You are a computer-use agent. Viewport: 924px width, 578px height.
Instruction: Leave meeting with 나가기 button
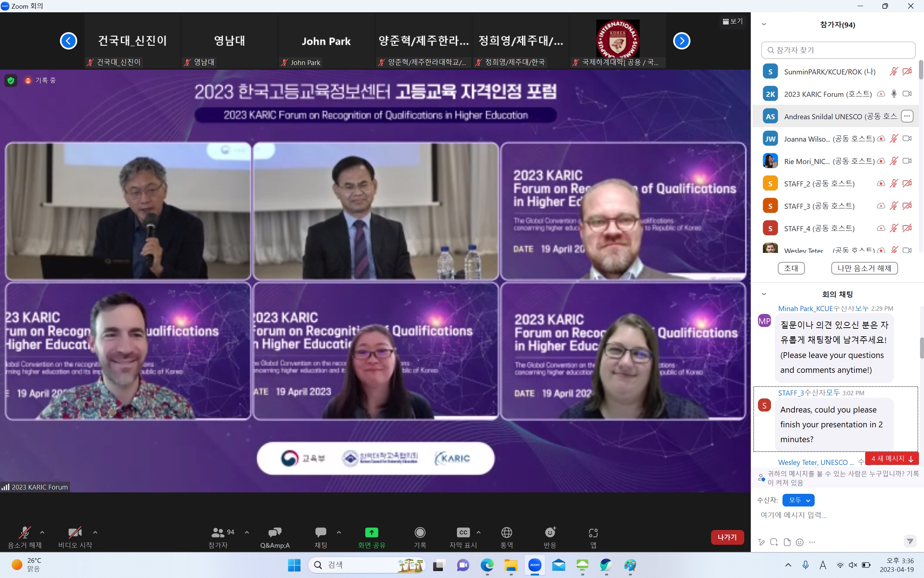(x=727, y=537)
